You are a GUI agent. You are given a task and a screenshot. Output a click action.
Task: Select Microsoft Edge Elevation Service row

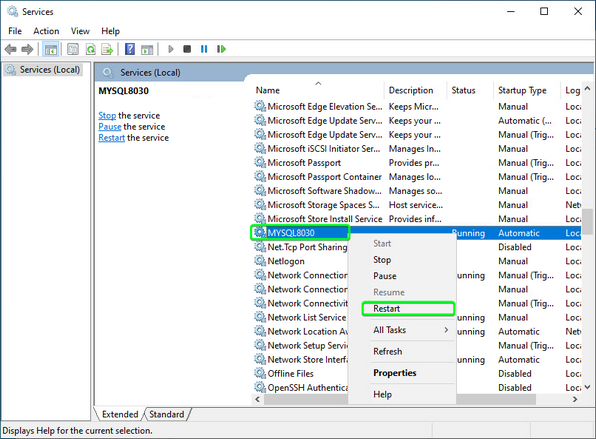[417, 107]
